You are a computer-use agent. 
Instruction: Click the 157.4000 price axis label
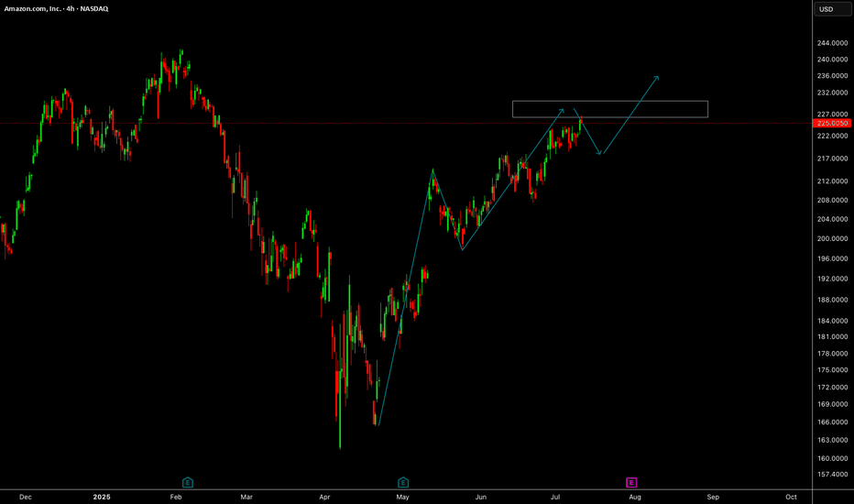click(x=832, y=475)
